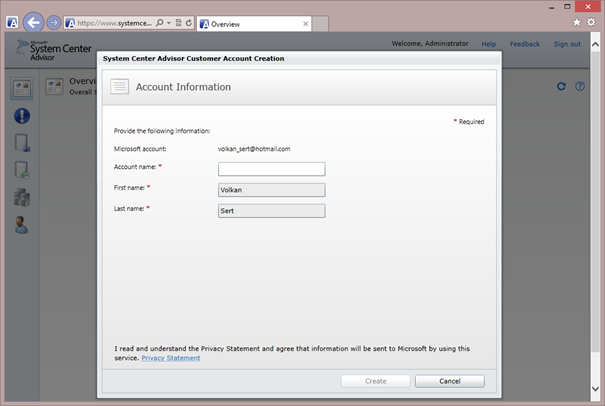
Task: Maximize the browser window
Action: [x=567, y=7]
